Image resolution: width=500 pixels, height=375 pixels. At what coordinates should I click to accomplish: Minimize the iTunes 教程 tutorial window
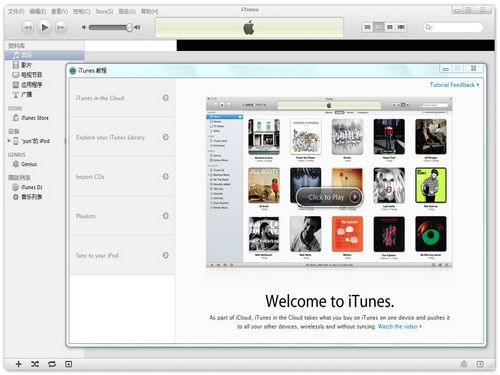pyautogui.click(x=446, y=69)
